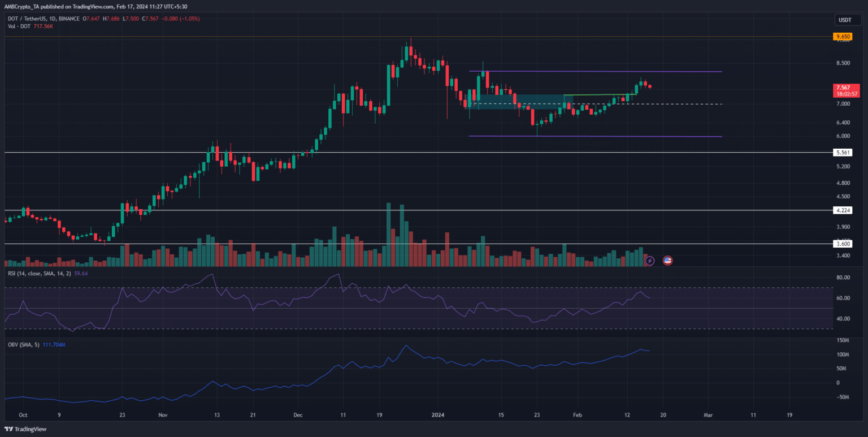868x437 pixels.
Task: Click the Mar label on time axis
Action: pyautogui.click(x=709, y=414)
